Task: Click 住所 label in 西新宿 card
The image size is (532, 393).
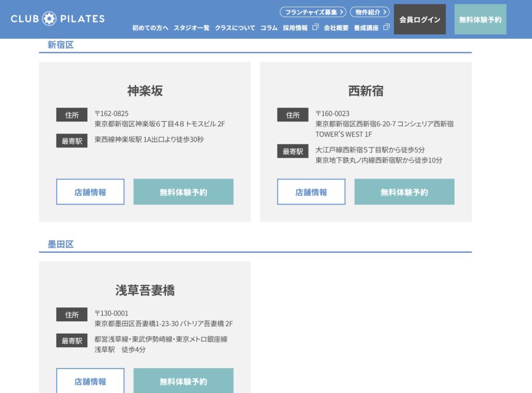Action: pos(292,115)
